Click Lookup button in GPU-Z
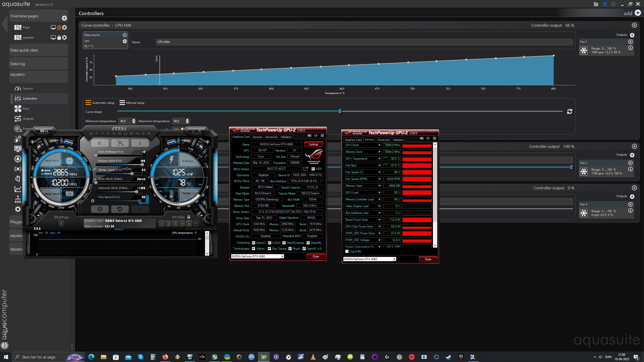The width and height of the screenshot is (644, 362). point(313,144)
